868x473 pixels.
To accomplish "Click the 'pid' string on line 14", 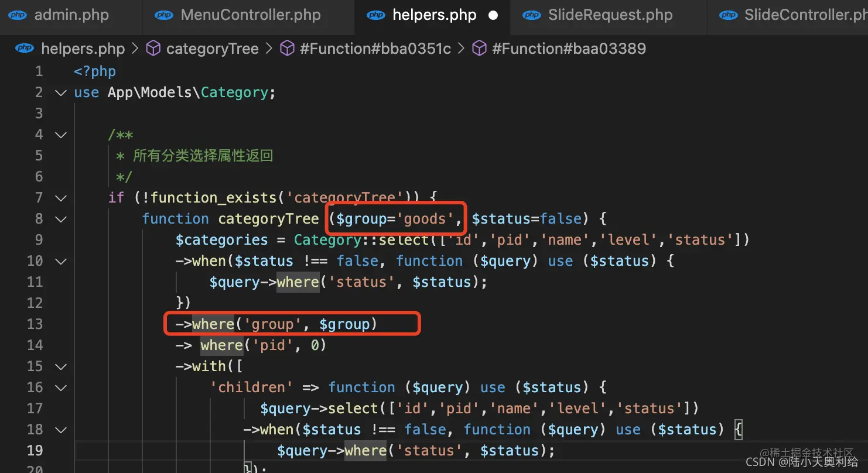I will (x=272, y=345).
